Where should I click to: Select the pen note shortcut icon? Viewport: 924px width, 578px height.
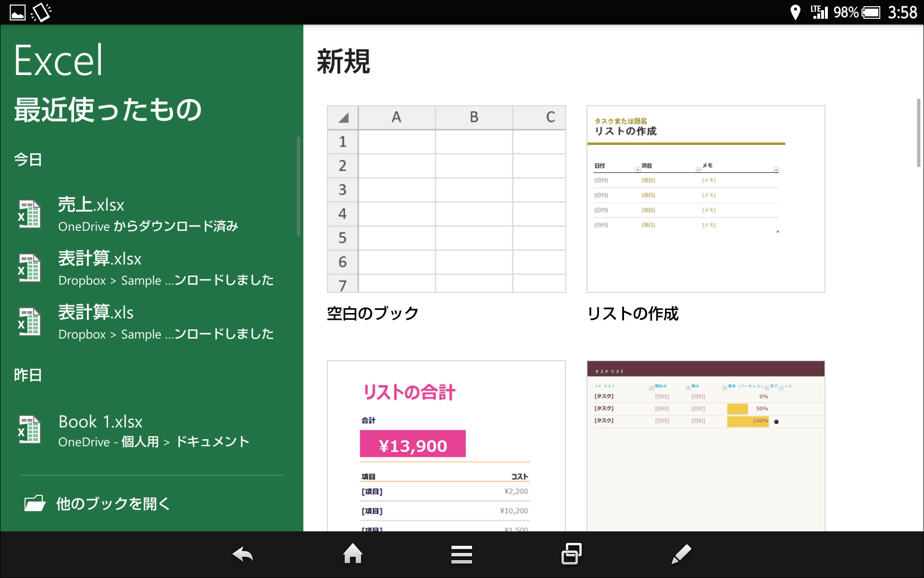pos(682,554)
